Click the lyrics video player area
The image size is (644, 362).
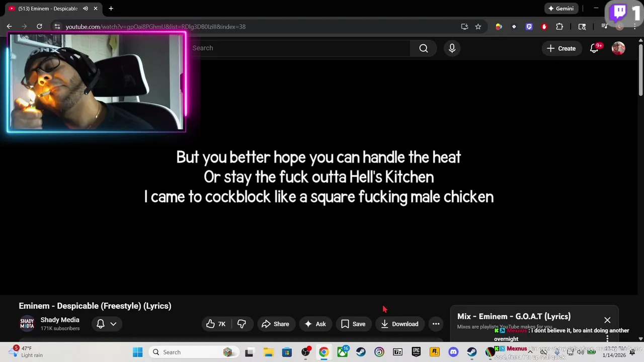[318, 177]
